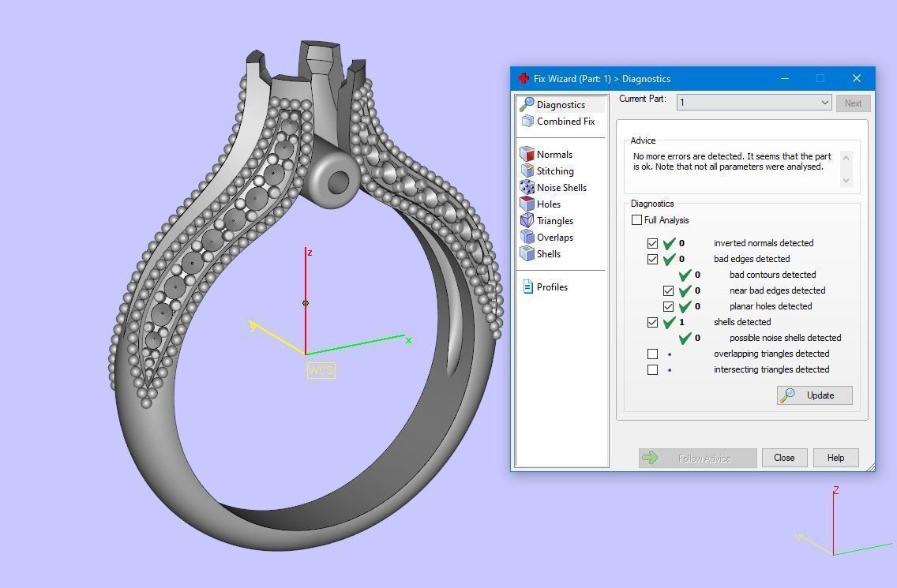Click the Update button

tap(815, 395)
